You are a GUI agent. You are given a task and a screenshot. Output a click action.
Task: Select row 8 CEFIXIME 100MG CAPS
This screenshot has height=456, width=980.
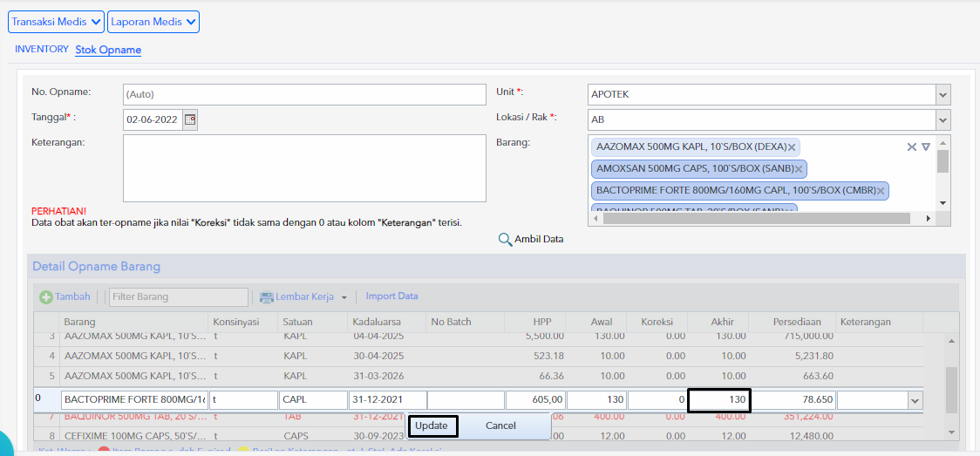tap(478, 435)
